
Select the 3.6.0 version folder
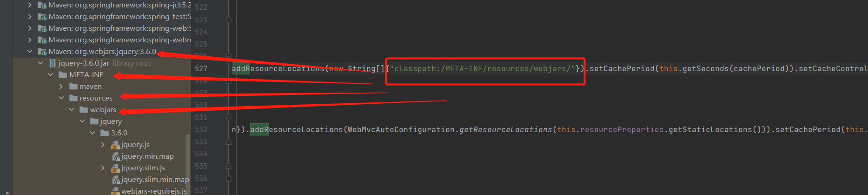click(119, 133)
